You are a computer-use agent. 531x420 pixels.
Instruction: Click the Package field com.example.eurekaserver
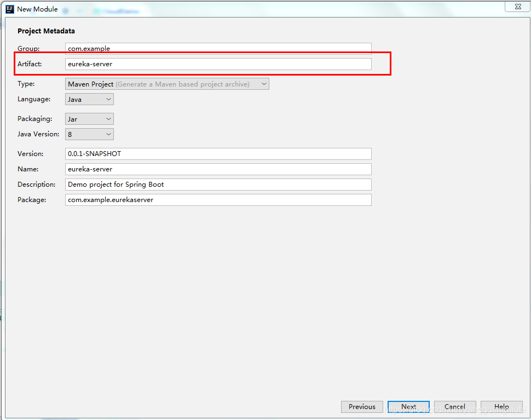[218, 200]
